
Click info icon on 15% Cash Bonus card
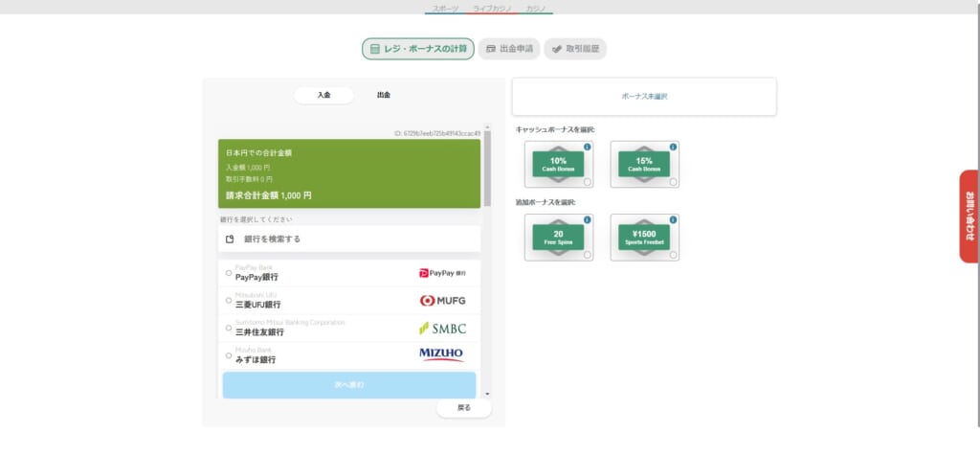[x=673, y=147]
